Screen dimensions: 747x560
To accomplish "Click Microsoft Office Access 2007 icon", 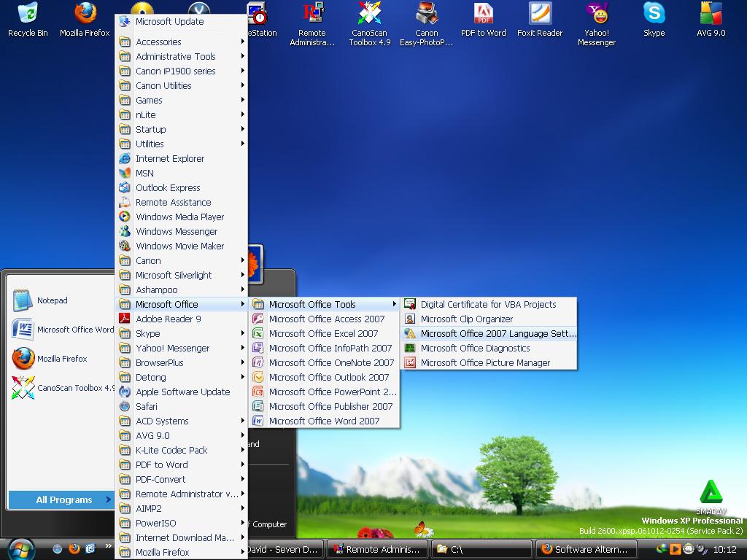I will [258, 319].
